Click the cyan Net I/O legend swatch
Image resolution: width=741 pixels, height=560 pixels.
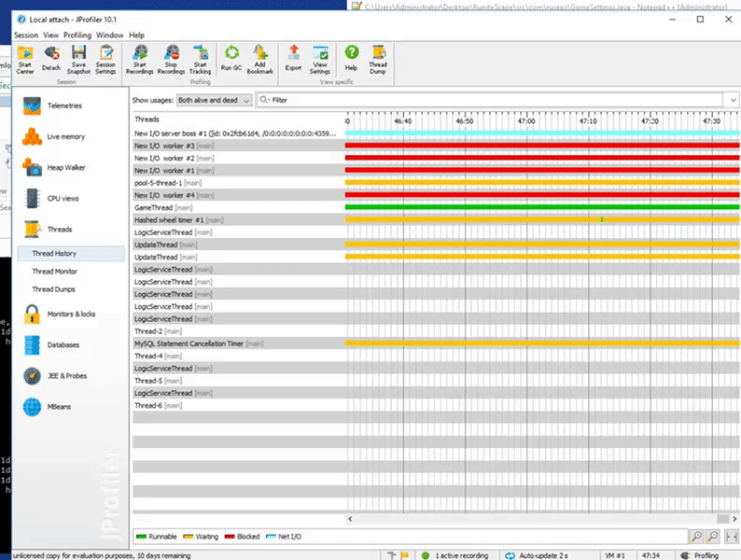click(x=271, y=537)
